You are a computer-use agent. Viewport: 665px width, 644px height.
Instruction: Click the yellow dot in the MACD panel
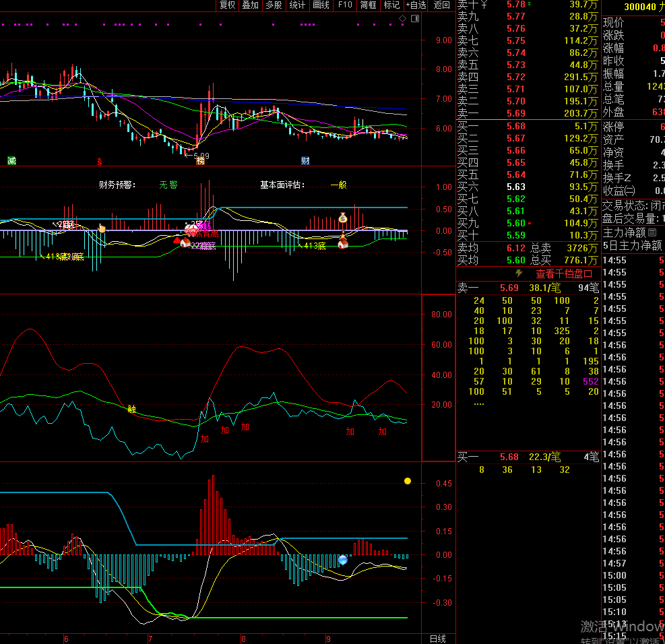click(x=408, y=481)
